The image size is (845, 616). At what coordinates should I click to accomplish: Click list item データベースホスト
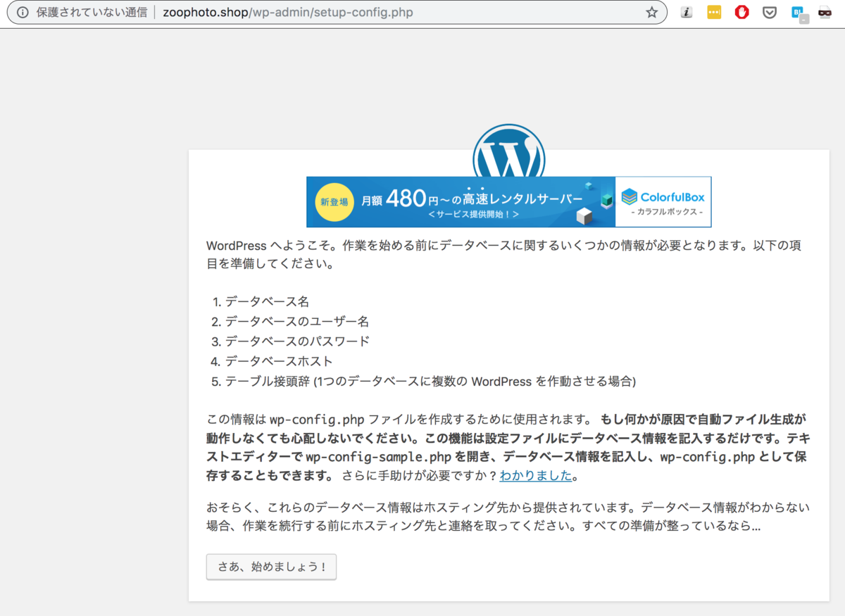pyautogui.click(x=279, y=361)
